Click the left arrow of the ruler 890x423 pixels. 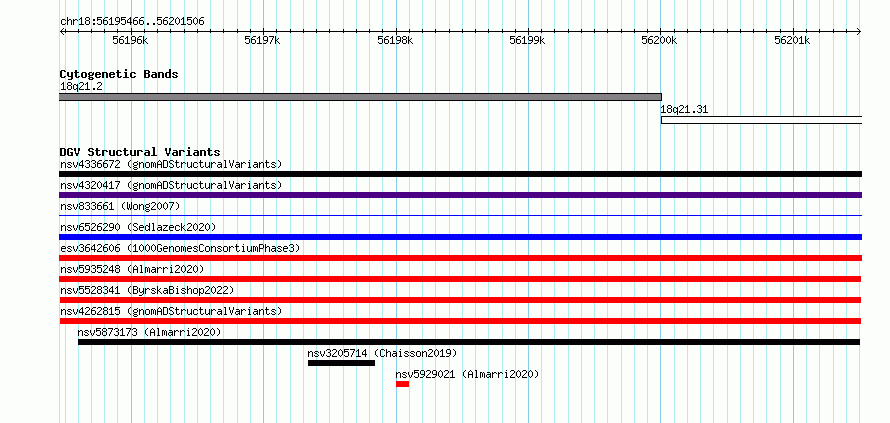[x=62, y=32]
